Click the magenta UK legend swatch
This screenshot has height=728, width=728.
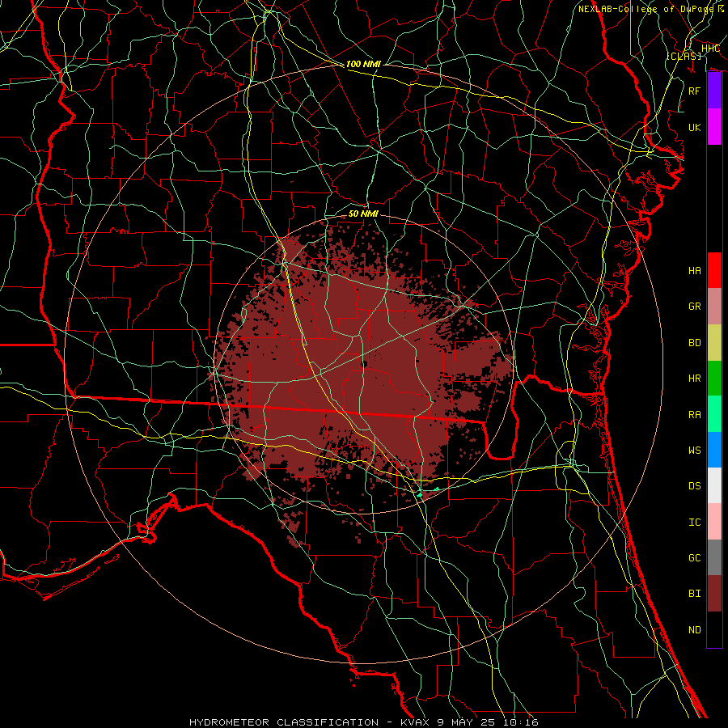714,127
